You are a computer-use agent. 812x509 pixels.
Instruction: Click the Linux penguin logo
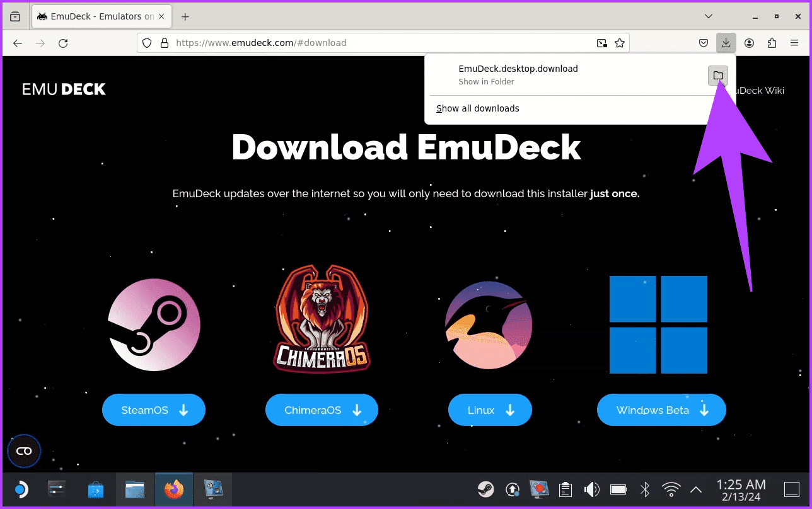coord(489,325)
